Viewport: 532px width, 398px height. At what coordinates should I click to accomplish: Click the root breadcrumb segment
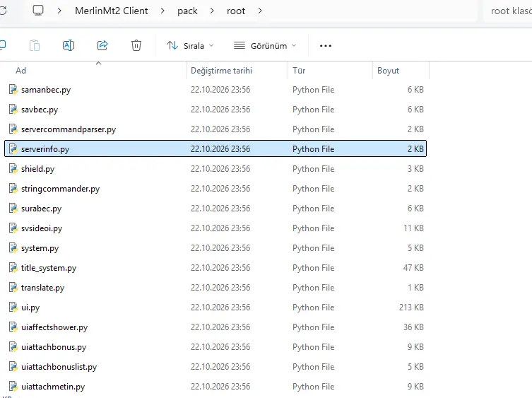click(236, 11)
